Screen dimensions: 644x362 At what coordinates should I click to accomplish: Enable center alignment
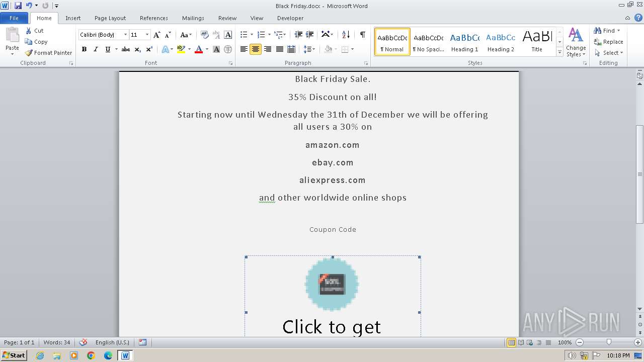coord(256,49)
